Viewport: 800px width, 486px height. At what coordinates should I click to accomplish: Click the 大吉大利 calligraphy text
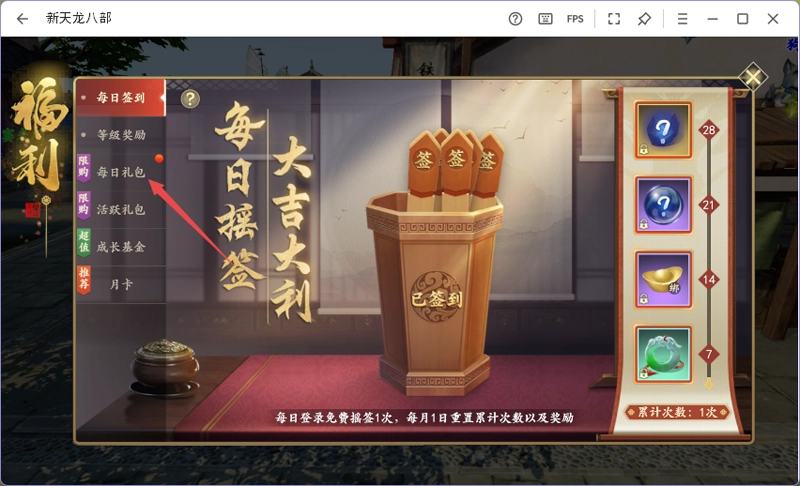(292, 229)
